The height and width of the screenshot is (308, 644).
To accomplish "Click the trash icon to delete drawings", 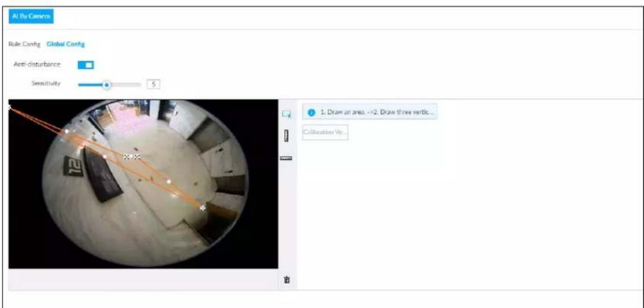I will coord(287,280).
